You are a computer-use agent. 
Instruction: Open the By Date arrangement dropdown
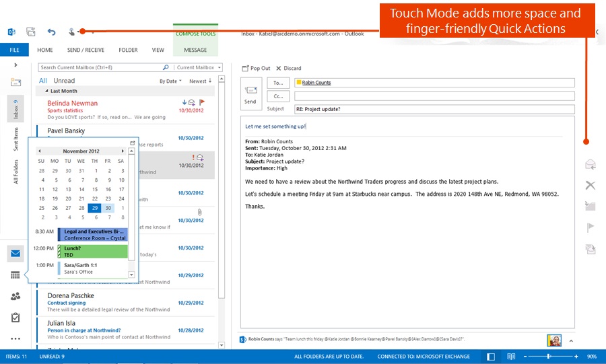[170, 81]
